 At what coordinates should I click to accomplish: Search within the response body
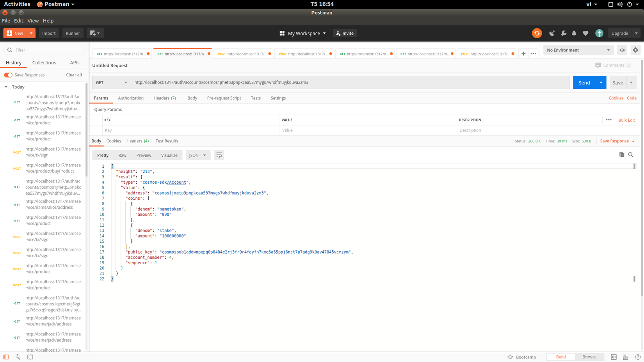pos(631,154)
